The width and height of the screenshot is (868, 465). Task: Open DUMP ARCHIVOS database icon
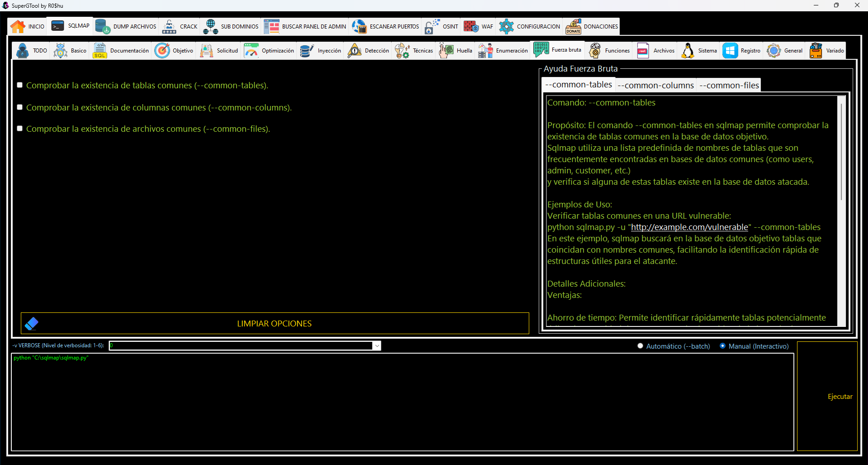point(103,27)
